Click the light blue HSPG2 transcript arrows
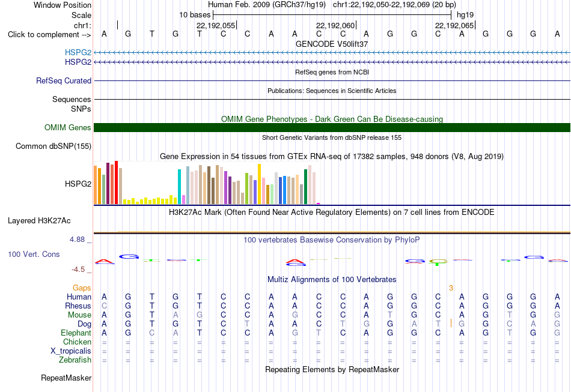The height and width of the screenshot is (392, 571). tap(332, 53)
